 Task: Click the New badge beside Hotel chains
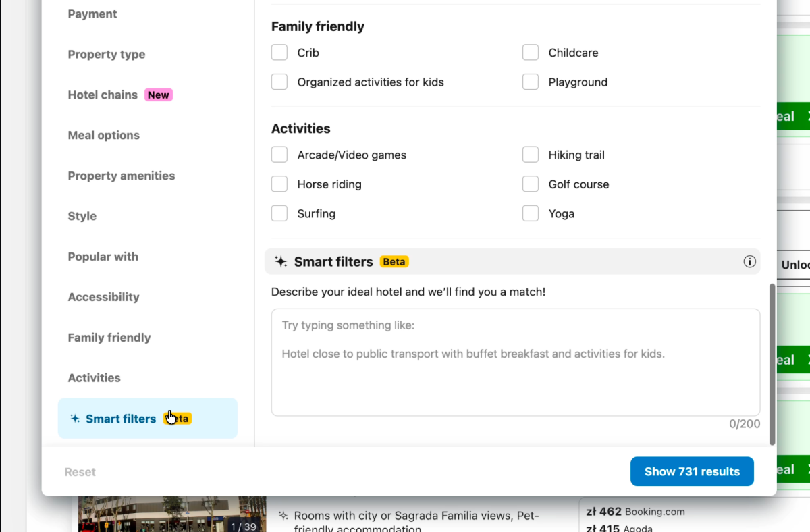158,95
